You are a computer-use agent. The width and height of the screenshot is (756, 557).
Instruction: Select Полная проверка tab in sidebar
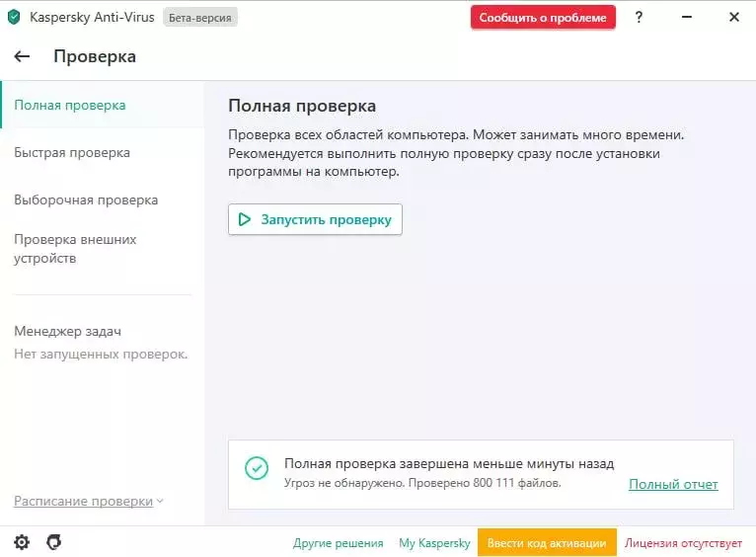point(103,105)
